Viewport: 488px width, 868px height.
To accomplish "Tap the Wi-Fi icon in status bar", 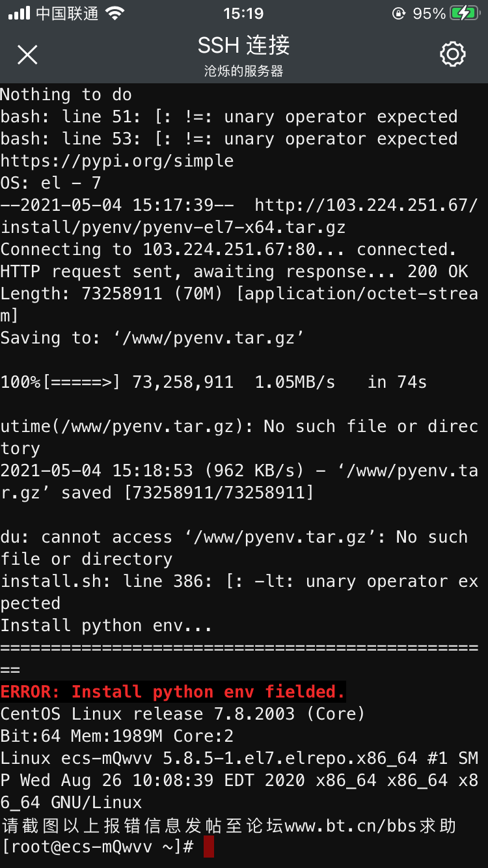I will tap(115, 13).
